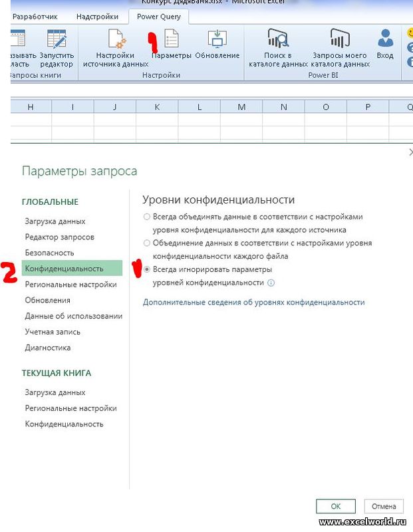Open link Дополнительные сведения об уровнях конфиденциальности
Screen dimensions: 413x532
pyautogui.click(x=254, y=303)
